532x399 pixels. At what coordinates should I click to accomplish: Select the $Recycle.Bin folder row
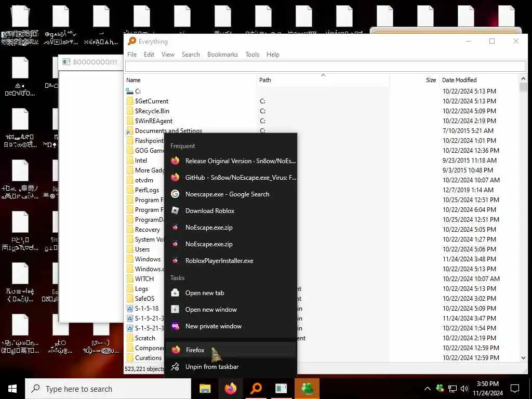pyautogui.click(x=321, y=111)
